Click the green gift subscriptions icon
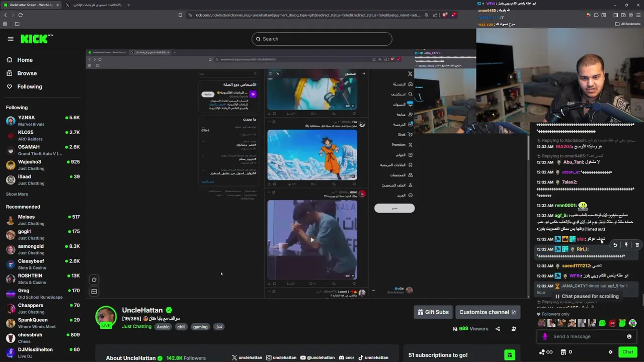The image size is (644, 362). [510, 355]
